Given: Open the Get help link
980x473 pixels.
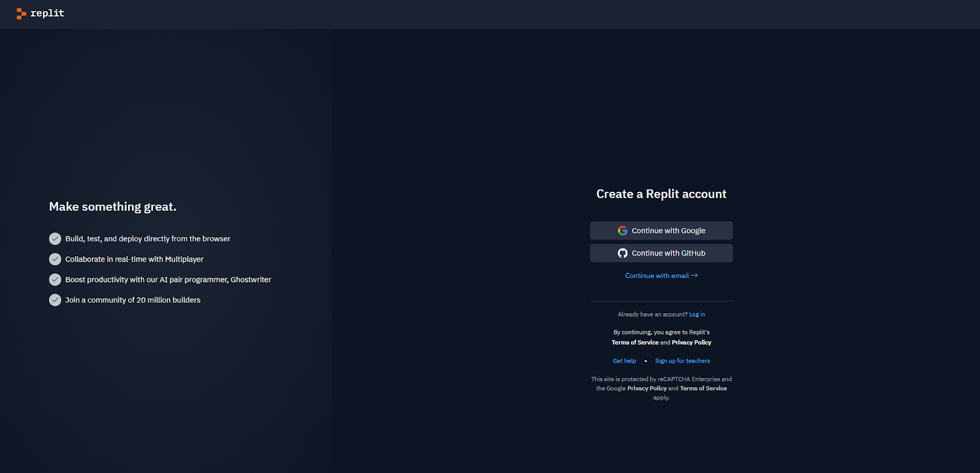Looking at the screenshot, I should [x=624, y=361].
